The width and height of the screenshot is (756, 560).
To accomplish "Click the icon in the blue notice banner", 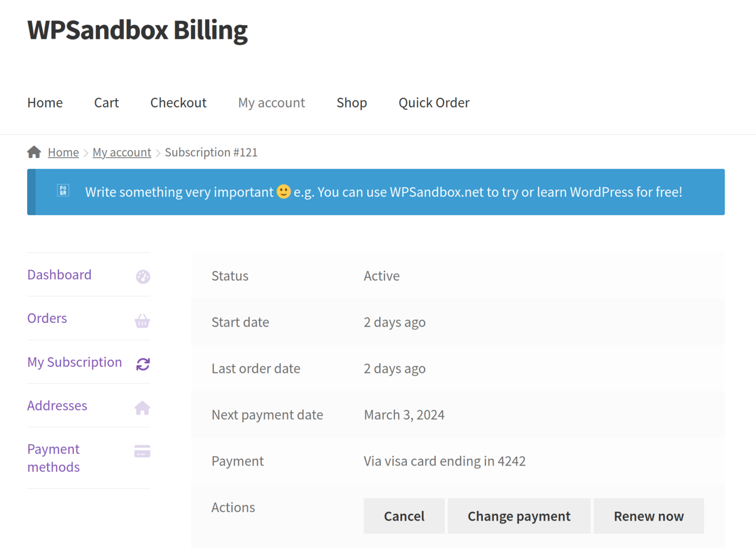I will click(x=63, y=191).
